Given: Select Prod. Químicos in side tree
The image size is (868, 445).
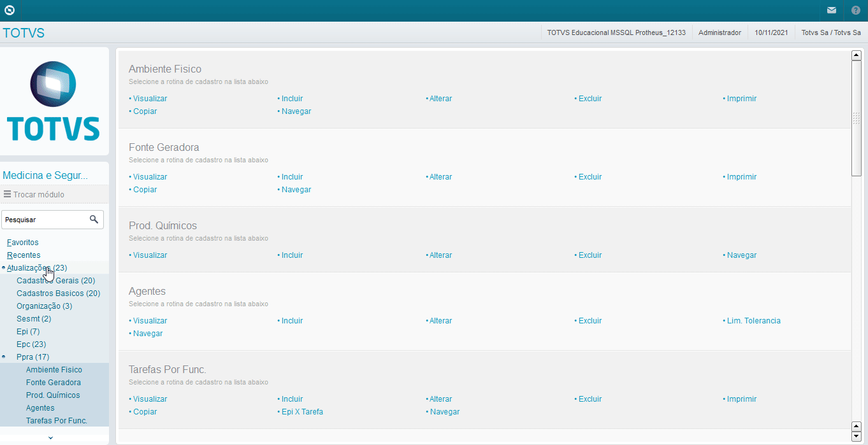Looking at the screenshot, I should click(53, 395).
